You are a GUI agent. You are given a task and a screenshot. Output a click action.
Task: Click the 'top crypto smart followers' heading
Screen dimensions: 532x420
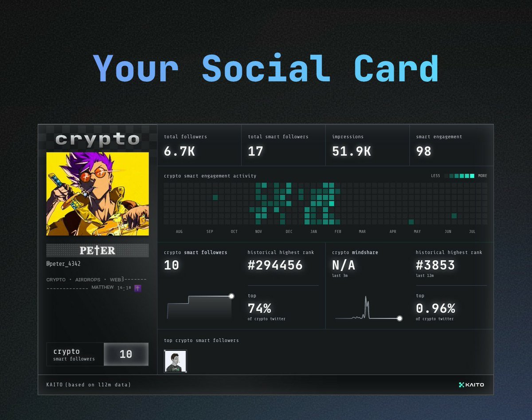click(x=201, y=341)
